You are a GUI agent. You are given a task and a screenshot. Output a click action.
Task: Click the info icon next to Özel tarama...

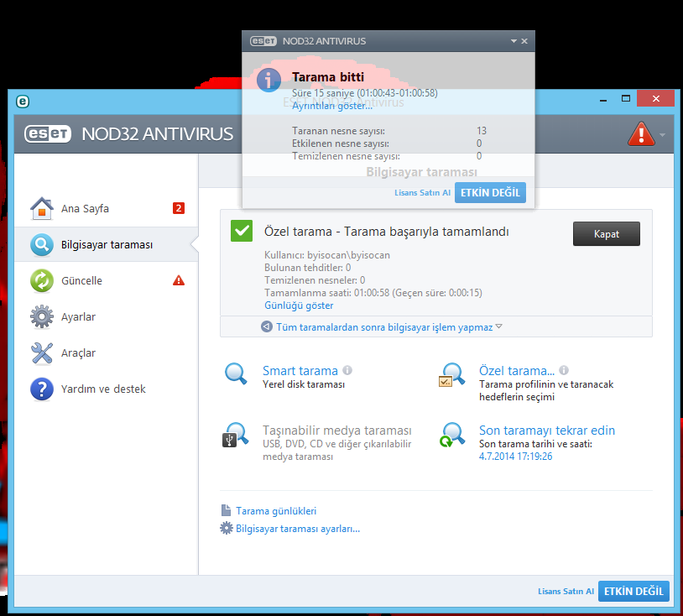pos(564,370)
